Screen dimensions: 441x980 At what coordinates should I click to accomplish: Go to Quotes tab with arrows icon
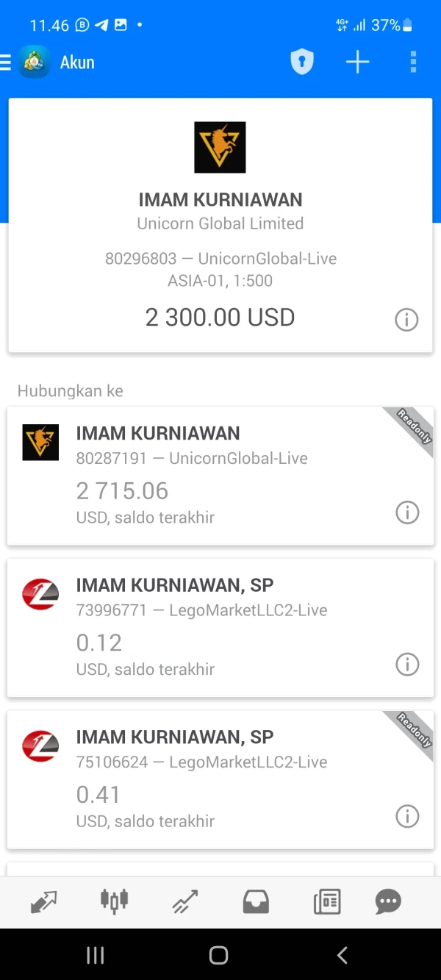coord(43,901)
